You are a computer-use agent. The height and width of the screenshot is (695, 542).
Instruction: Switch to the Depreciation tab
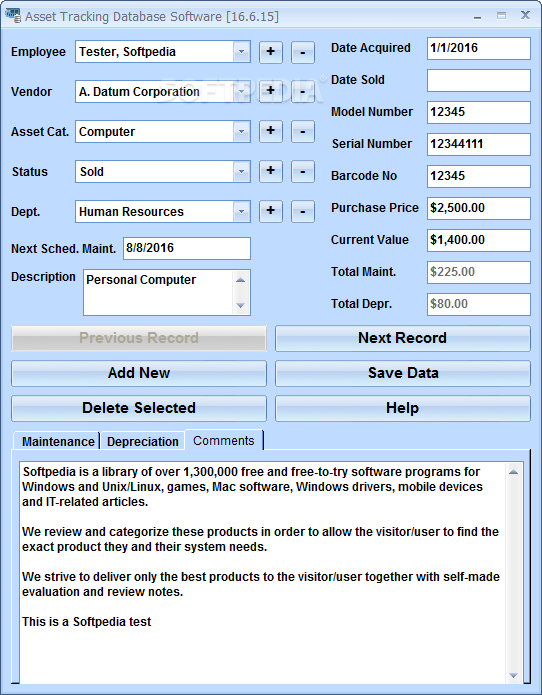click(x=142, y=441)
